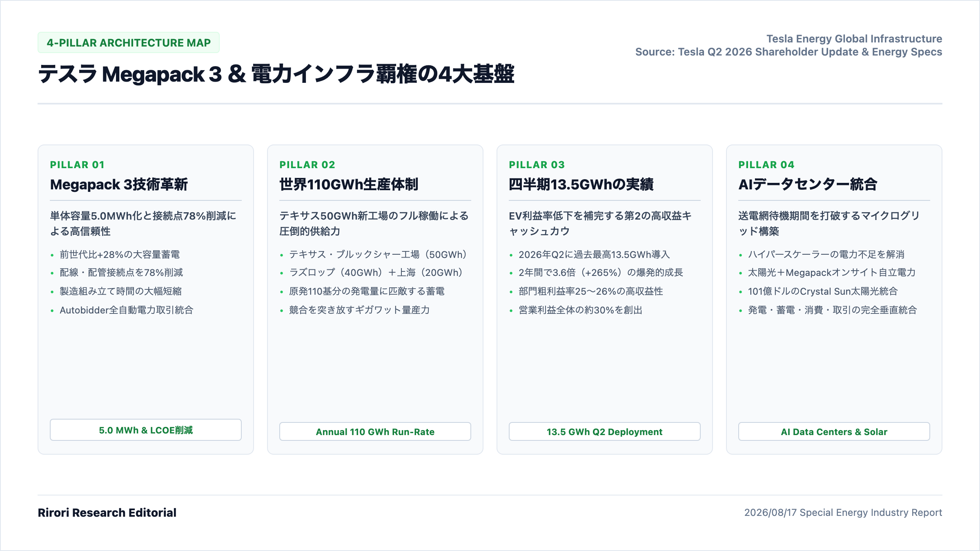Click the 単体容量5.0MWh化と接続点78%削減 summary

pos(143,223)
